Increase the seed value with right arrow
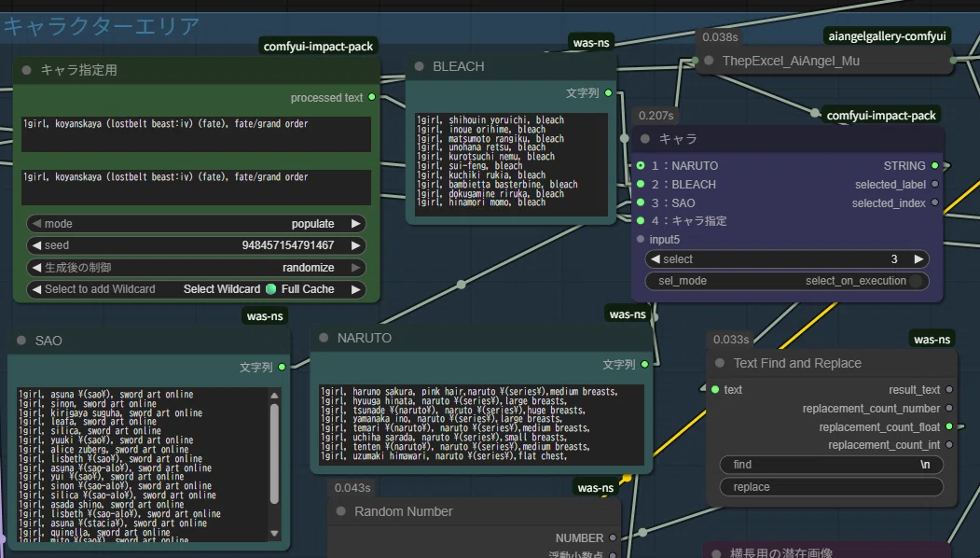 pyautogui.click(x=355, y=245)
